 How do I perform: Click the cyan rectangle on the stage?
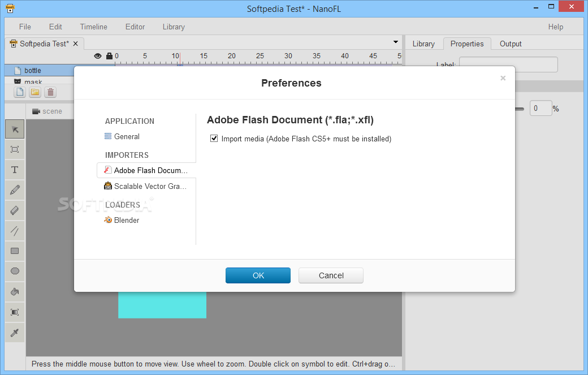[x=162, y=305]
